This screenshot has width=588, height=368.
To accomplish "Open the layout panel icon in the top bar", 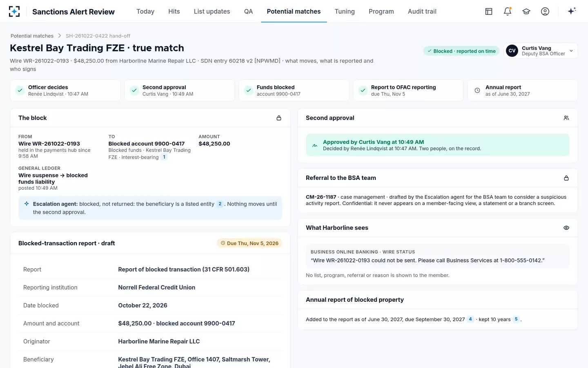I will click(x=489, y=11).
